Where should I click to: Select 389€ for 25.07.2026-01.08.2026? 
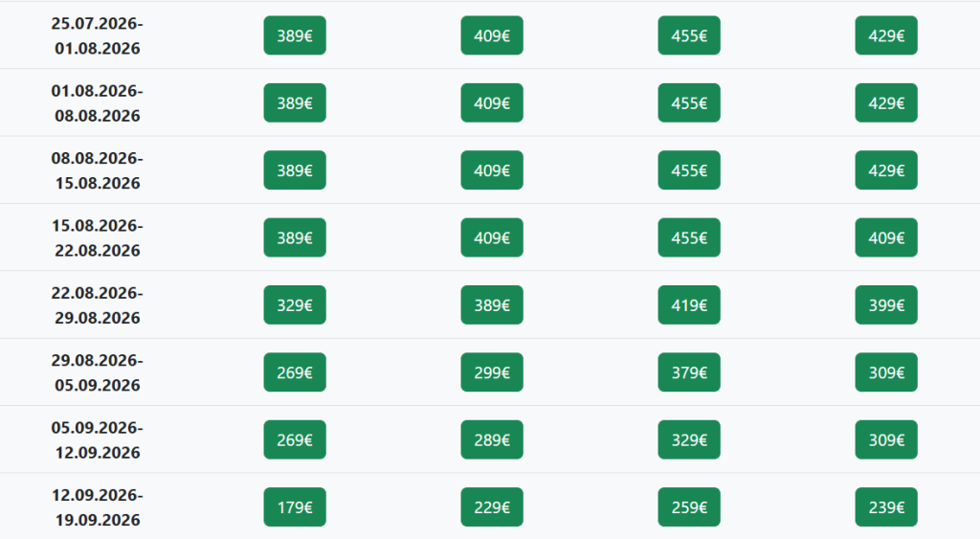295,35
